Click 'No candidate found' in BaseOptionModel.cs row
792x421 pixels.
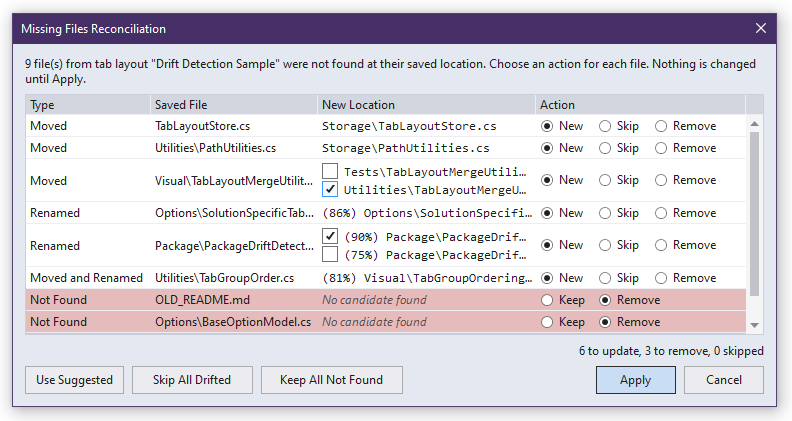pyautogui.click(x=374, y=322)
